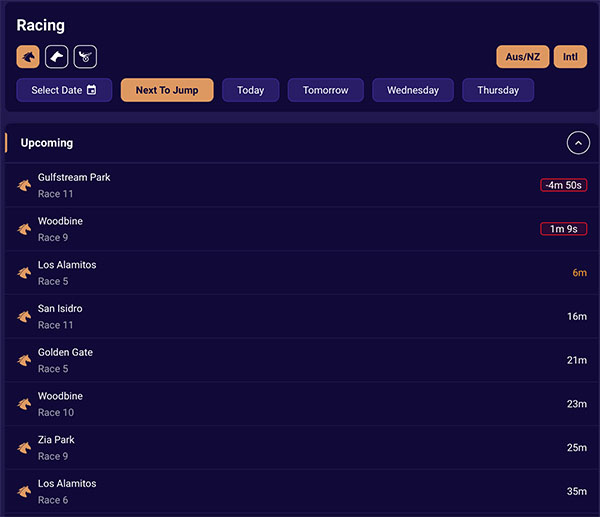Image resolution: width=600 pixels, height=517 pixels.
Task: Open Gulfstream Park Race 11
Action: click(x=302, y=185)
